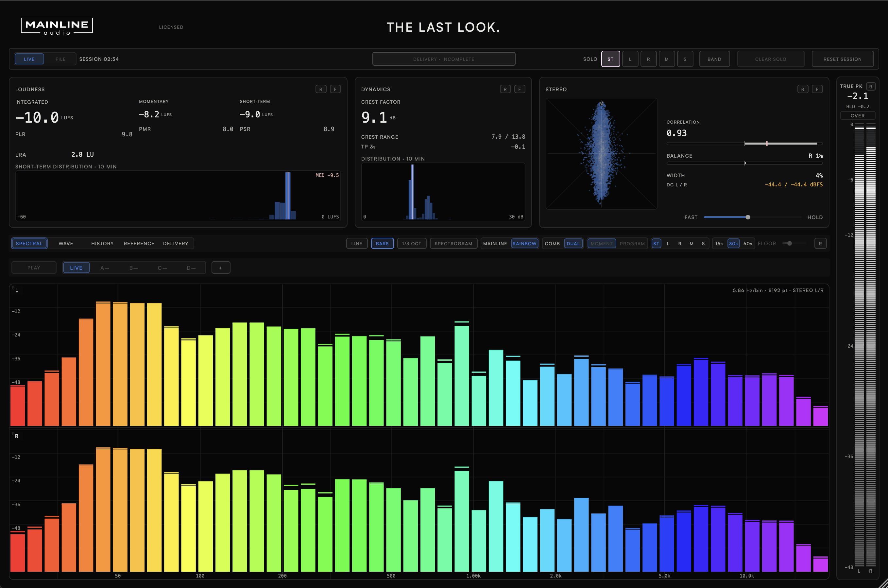888x588 pixels.
Task: Click the R button in the Loudness panel
Action: coord(320,89)
